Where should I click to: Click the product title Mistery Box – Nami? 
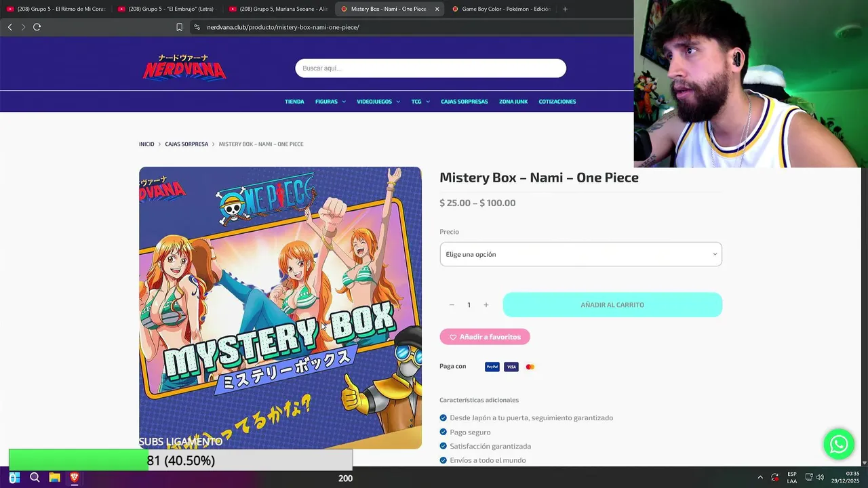click(x=539, y=178)
